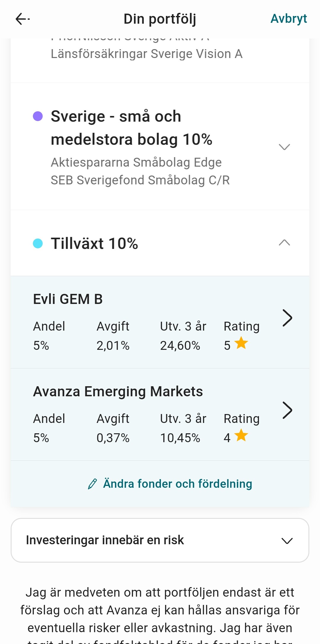Viewport: 320px width, 644px height.
Task: Tap the Evli GEM B rating star
Action: [x=241, y=343]
